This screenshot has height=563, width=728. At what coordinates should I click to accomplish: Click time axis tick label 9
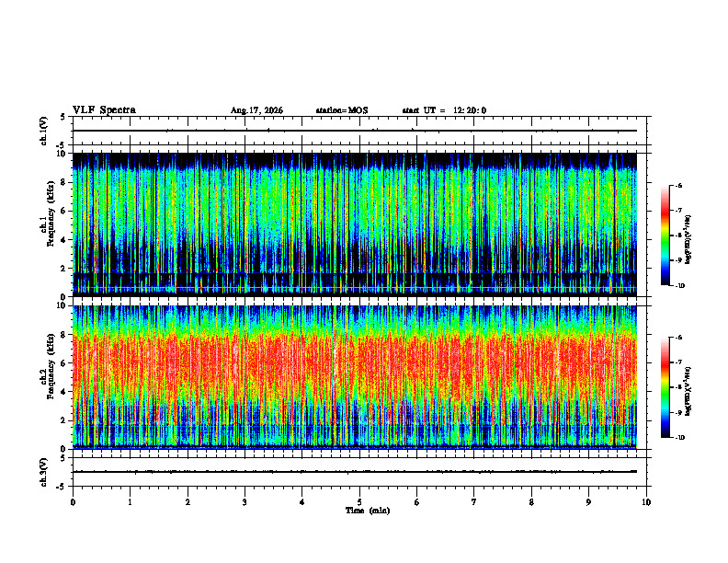588,502
